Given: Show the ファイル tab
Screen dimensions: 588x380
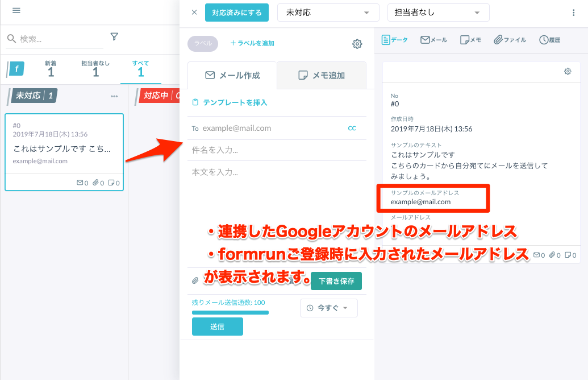Looking at the screenshot, I should pyautogui.click(x=510, y=40).
